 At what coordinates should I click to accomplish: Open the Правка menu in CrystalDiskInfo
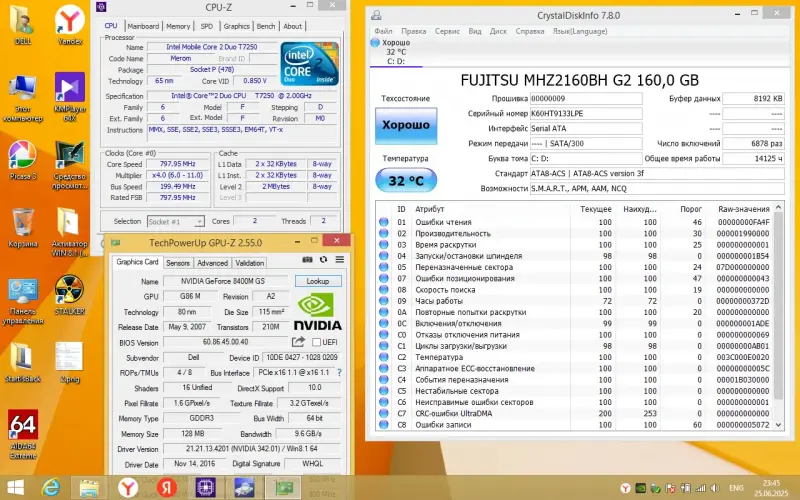coord(413,31)
